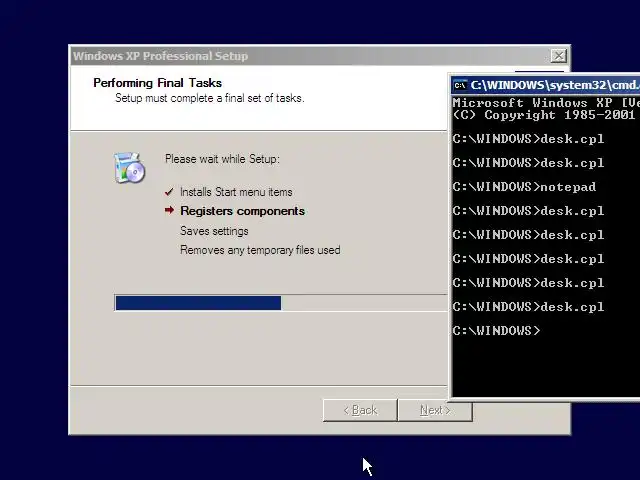The height and width of the screenshot is (480, 640).
Task: Click 'Removes any temporary files used' text
Action: [x=260, y=250]
